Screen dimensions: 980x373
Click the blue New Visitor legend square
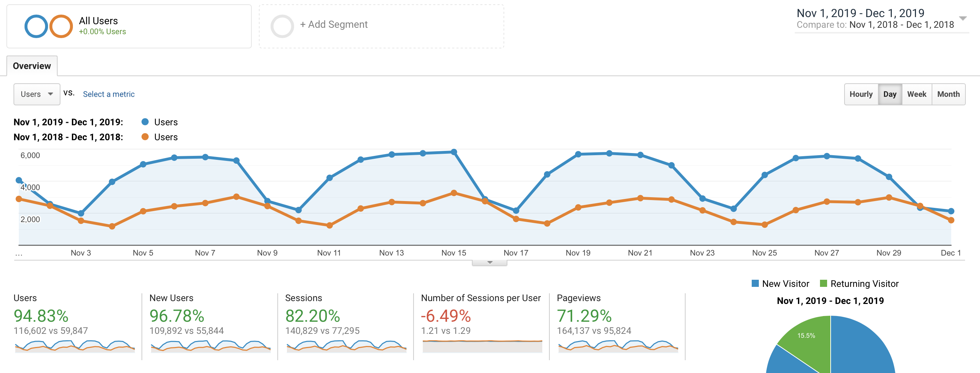755,284
